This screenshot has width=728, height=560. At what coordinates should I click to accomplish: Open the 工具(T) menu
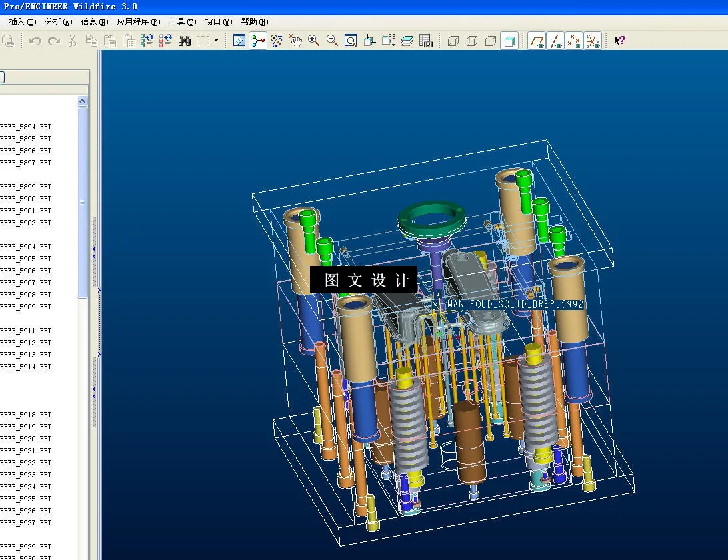[x=182, y=22]
